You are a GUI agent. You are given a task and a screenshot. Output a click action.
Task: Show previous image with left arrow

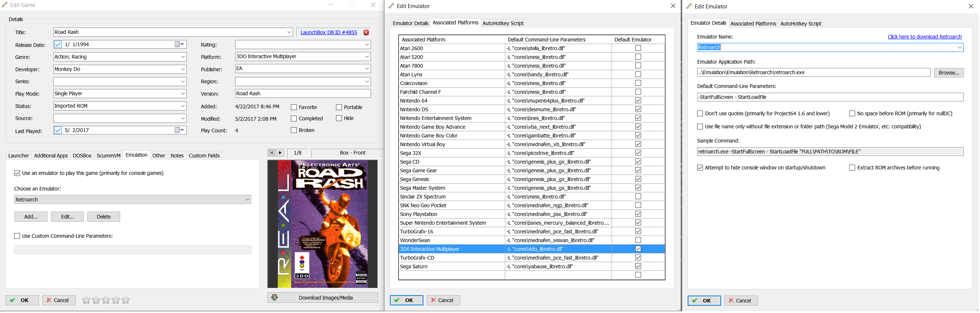pyautogui.click(x=271, y=153)
